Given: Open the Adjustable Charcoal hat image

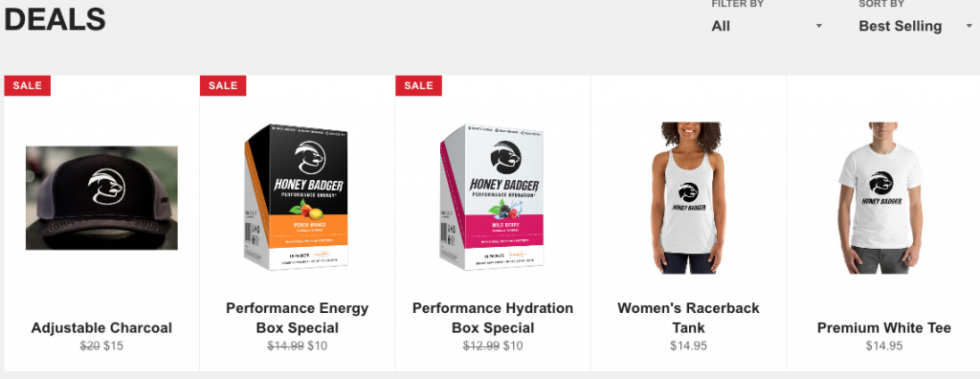Looking at the screenshot, I should pos(101,197).
